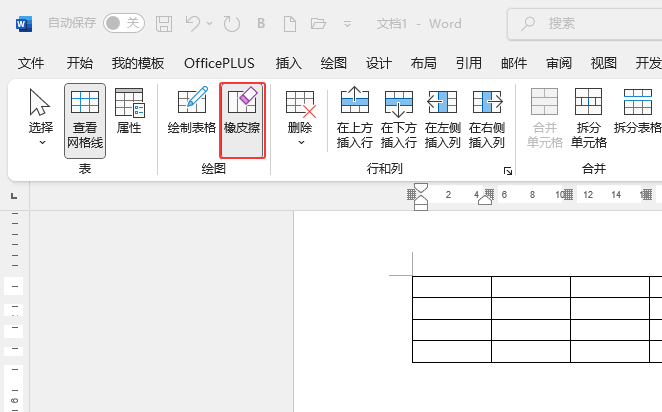Switch to the 布局 tab
Screen dimensions: 662x412
click(x=423, y=63)
